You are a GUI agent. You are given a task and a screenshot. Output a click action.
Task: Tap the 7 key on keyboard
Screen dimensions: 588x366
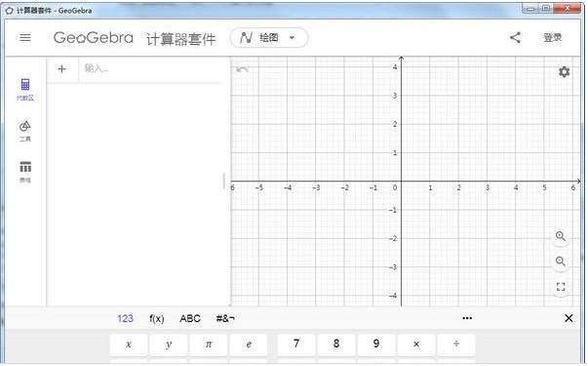[296, 345]
